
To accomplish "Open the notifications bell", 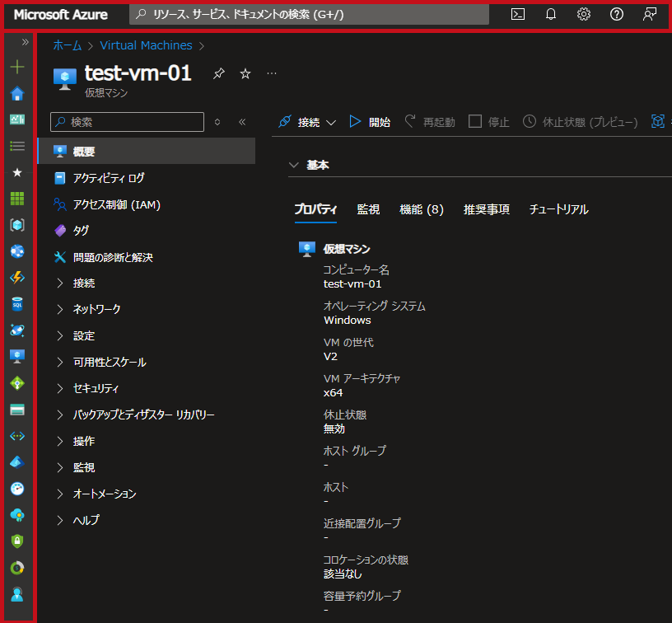I will (x=551, y=14).
